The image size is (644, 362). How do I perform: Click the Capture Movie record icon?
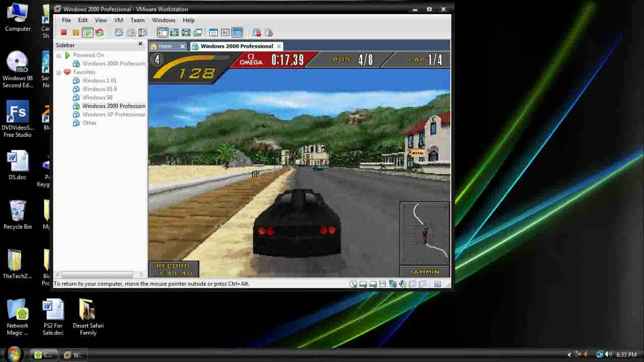[x=257, y=33]
